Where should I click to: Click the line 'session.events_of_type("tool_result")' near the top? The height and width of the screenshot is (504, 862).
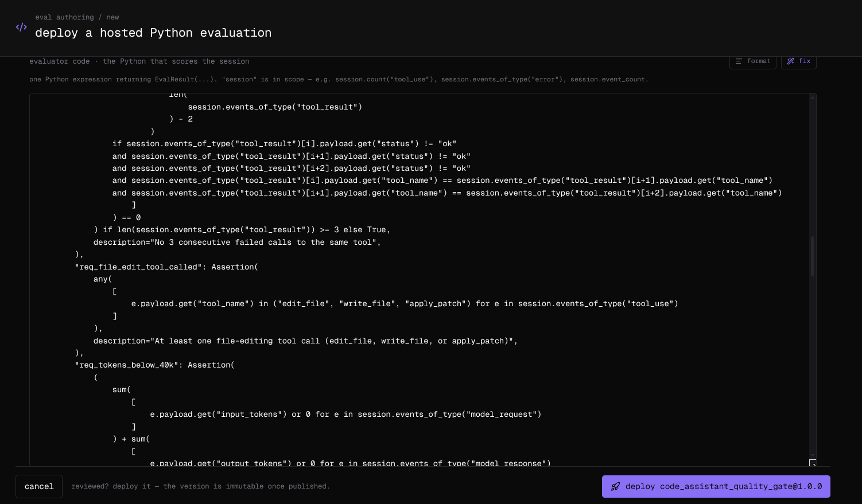tap(275, 107)
